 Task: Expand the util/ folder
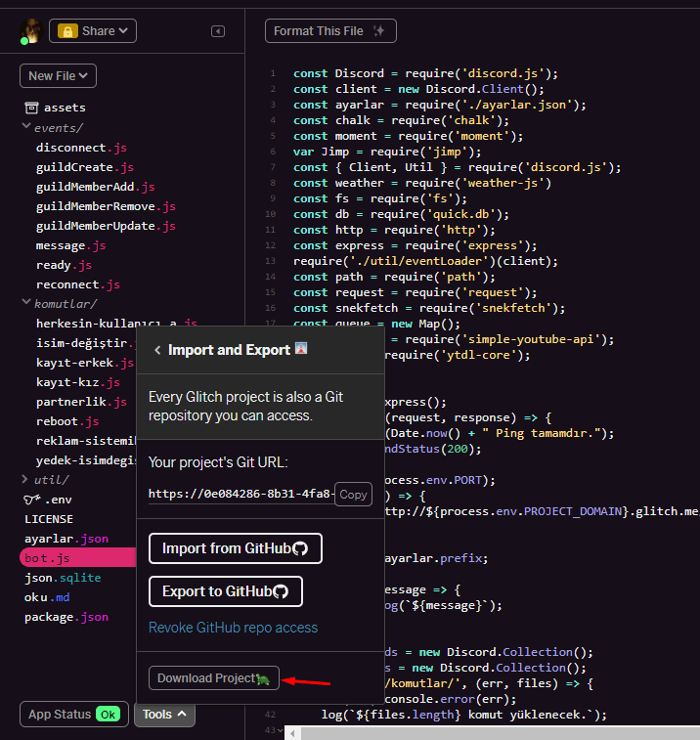[25, 479]
